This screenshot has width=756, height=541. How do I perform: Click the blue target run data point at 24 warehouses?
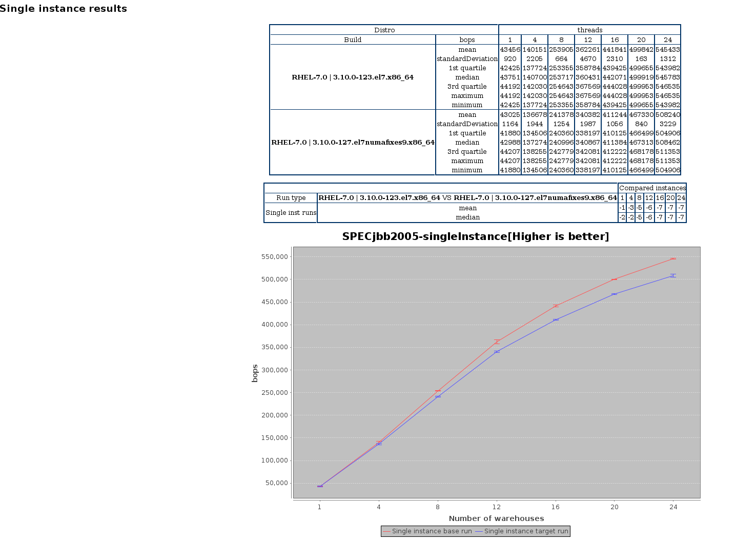[x=673, y=275]
